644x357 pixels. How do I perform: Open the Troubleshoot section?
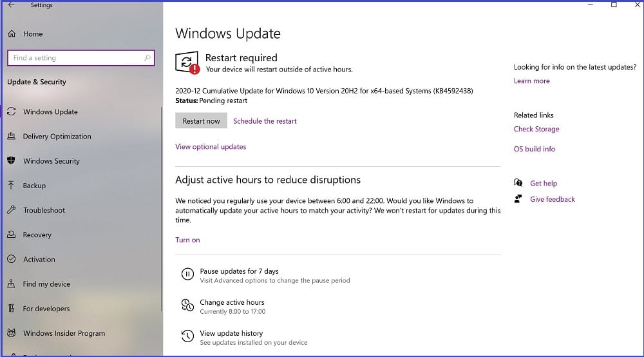click(44, 210)
